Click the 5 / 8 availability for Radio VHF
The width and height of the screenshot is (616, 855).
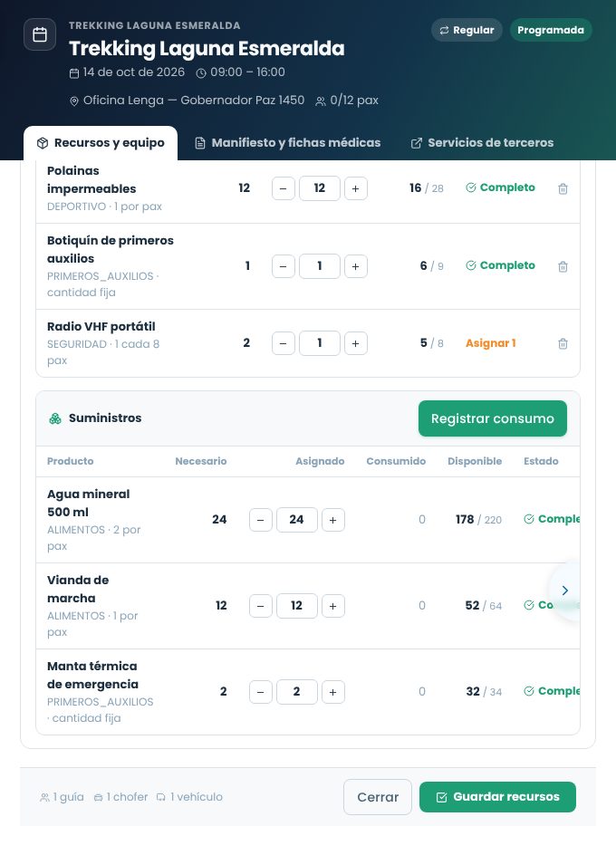pyautogui.click(x=431, y=343)
